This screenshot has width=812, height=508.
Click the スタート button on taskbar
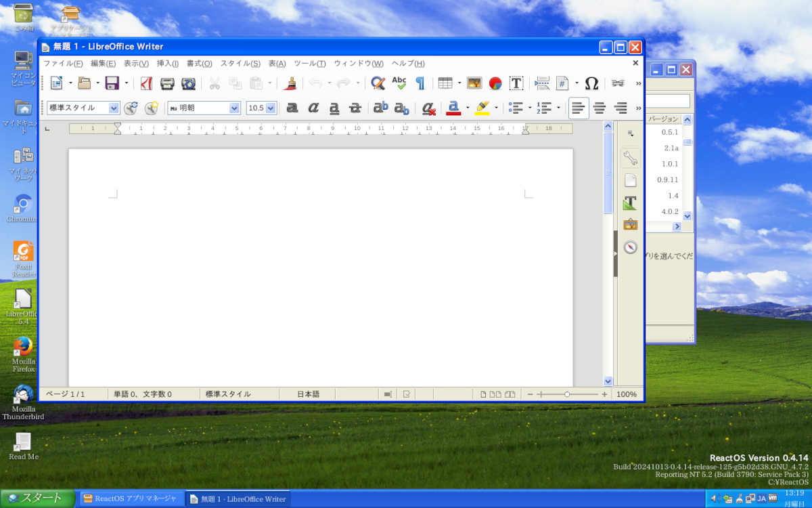point(37,498)
